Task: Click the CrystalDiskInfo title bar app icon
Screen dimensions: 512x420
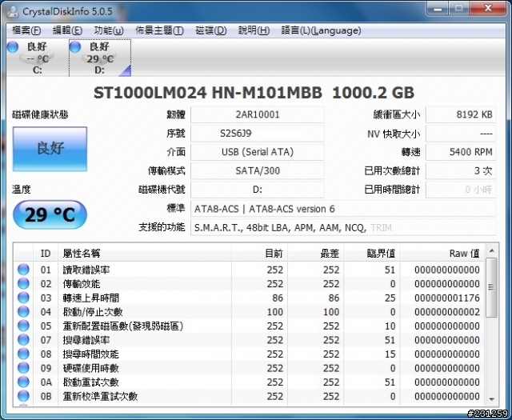Action: tap(13, 11)
